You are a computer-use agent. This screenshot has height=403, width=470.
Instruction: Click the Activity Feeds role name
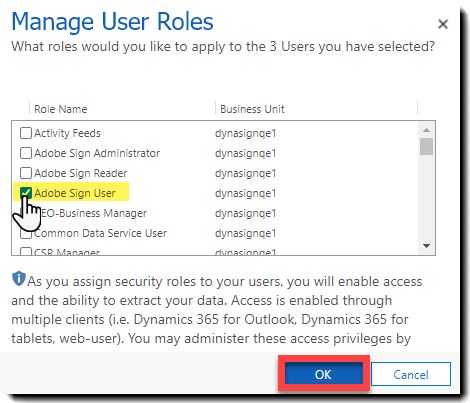(67, 133)
